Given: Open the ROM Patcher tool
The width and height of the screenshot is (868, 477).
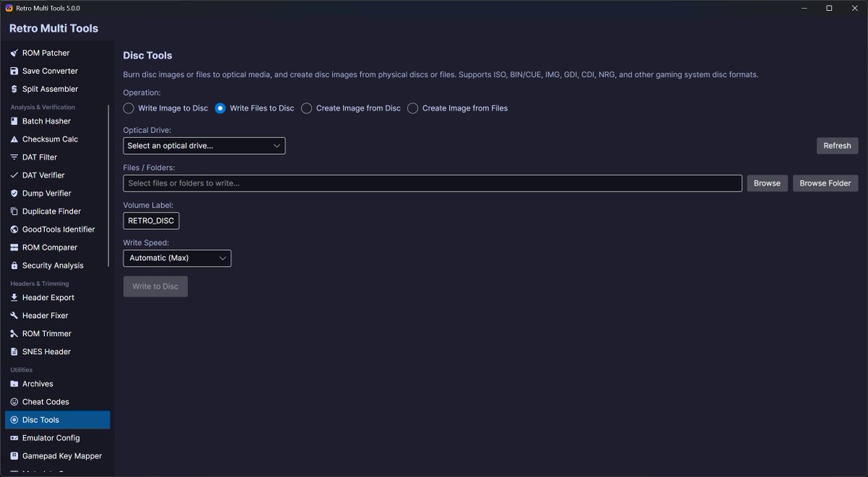Looking at the screenshot, I should click(57, 53).
